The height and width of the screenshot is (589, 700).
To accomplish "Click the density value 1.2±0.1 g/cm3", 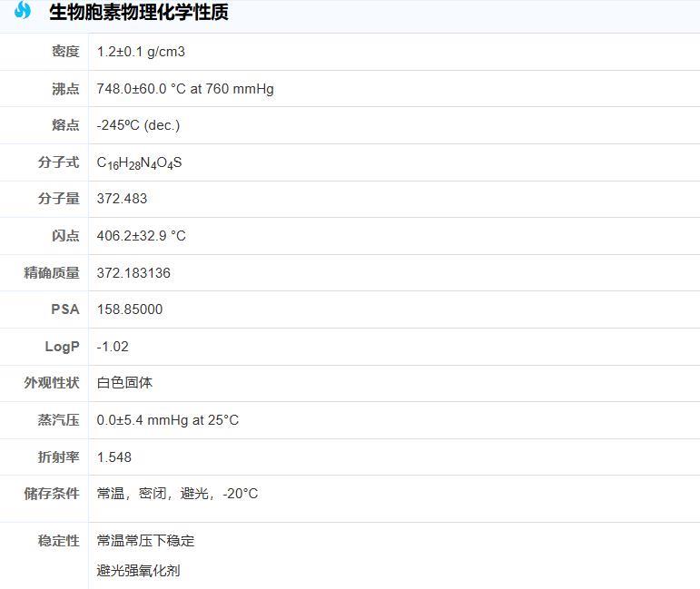I will (x=141, y=52).
